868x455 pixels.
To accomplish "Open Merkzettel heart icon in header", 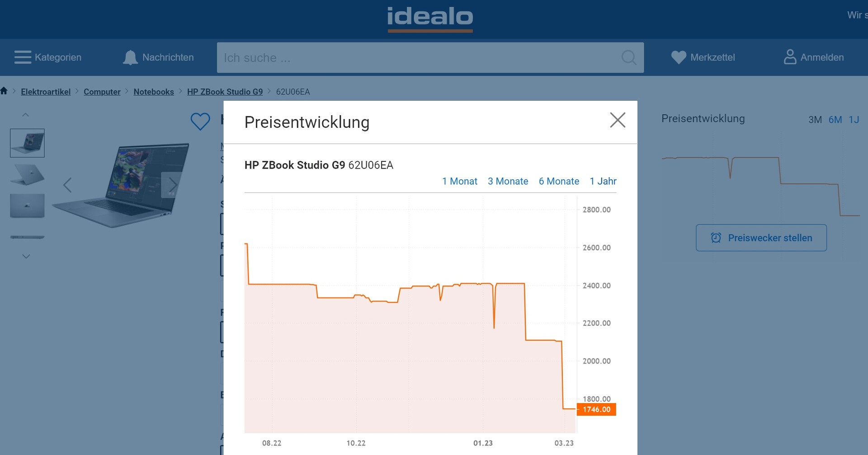I will point(678,57).
